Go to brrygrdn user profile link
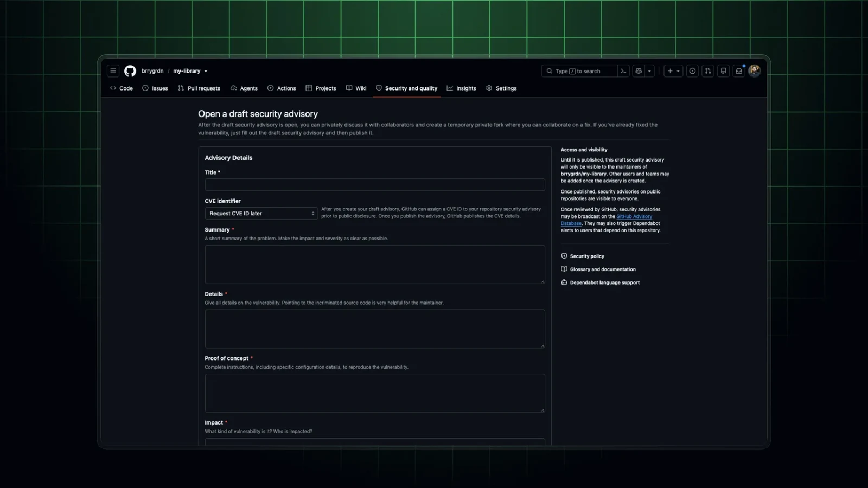Viewport: 868px width, 488px height. (152, 71)
